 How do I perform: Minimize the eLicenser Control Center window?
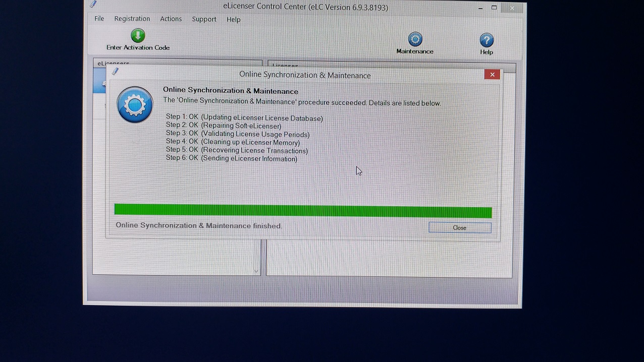point(480,8)
